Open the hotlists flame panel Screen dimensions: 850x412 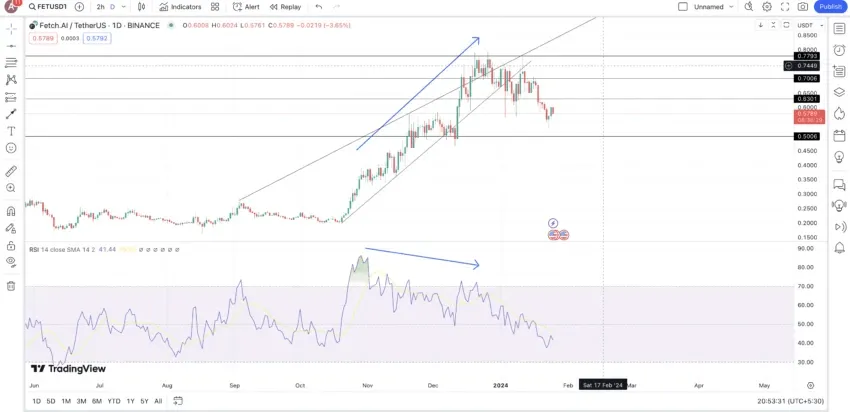pos(839,113)
